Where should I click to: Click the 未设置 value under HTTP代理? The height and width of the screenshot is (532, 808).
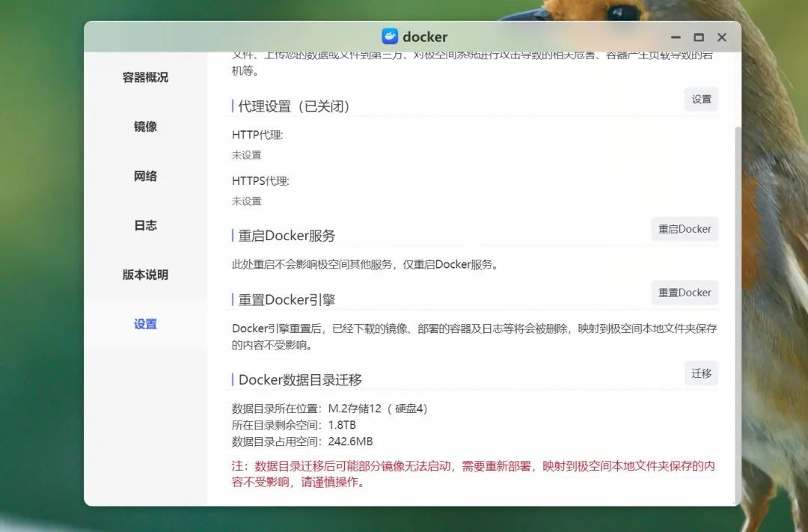[x=246, y=155]
